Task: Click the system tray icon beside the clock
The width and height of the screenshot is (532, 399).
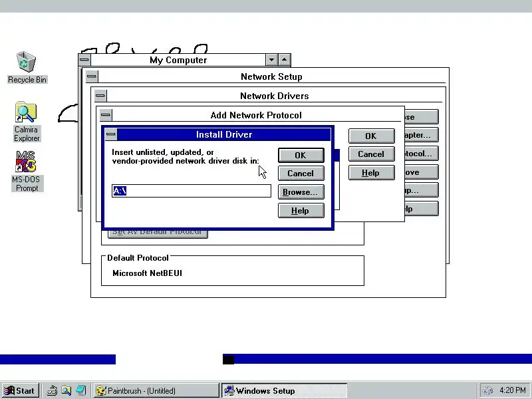Action: pyautogui.click(x=487, y=390)
